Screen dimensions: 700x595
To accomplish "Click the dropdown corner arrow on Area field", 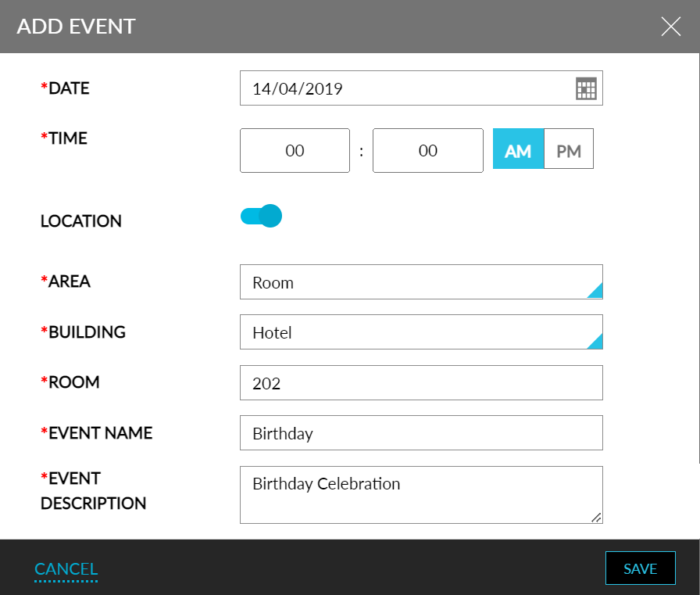I will (x=598, y=291).
